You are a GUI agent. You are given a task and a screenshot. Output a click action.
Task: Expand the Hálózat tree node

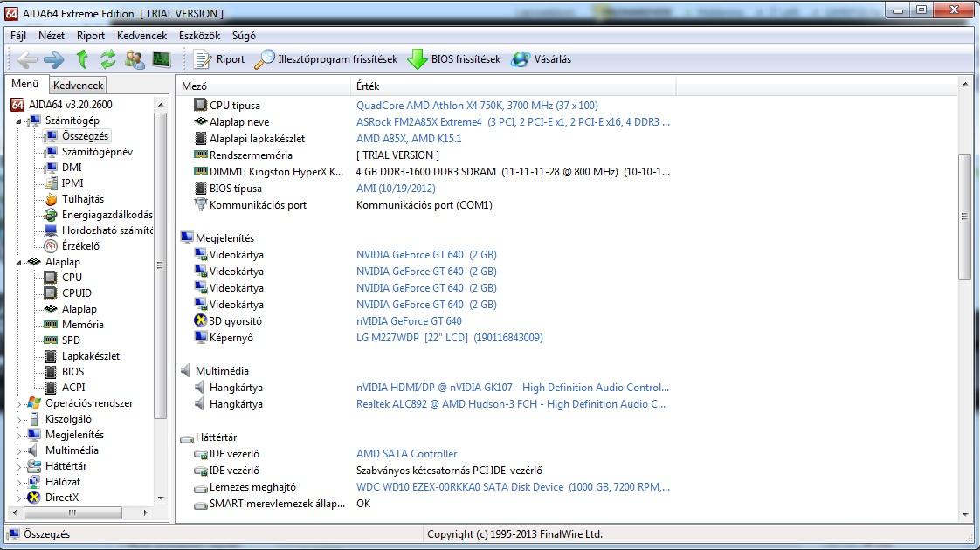[18, 482]
